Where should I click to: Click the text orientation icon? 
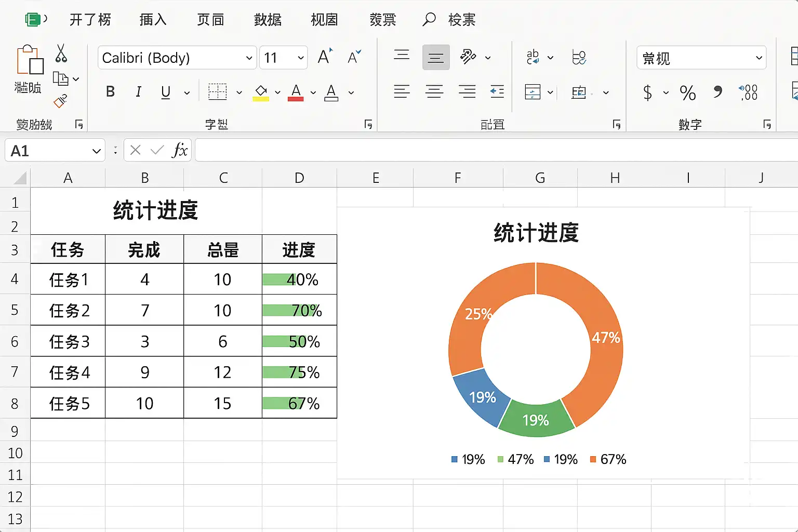pos(468,57)
